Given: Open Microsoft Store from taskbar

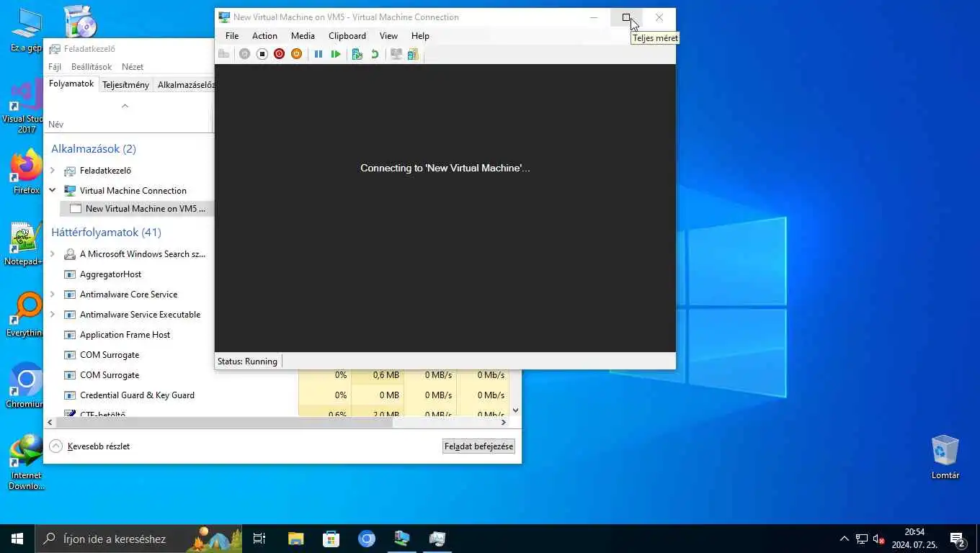Looking at the screenshot, I should click(331, 539).
